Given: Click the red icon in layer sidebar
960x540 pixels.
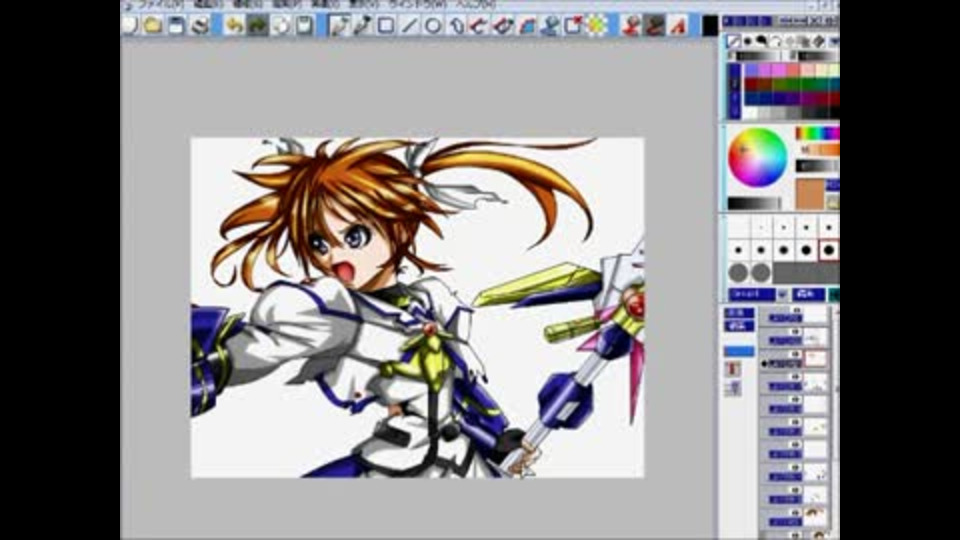Looking at the screenshot, I should coord(733,369).
